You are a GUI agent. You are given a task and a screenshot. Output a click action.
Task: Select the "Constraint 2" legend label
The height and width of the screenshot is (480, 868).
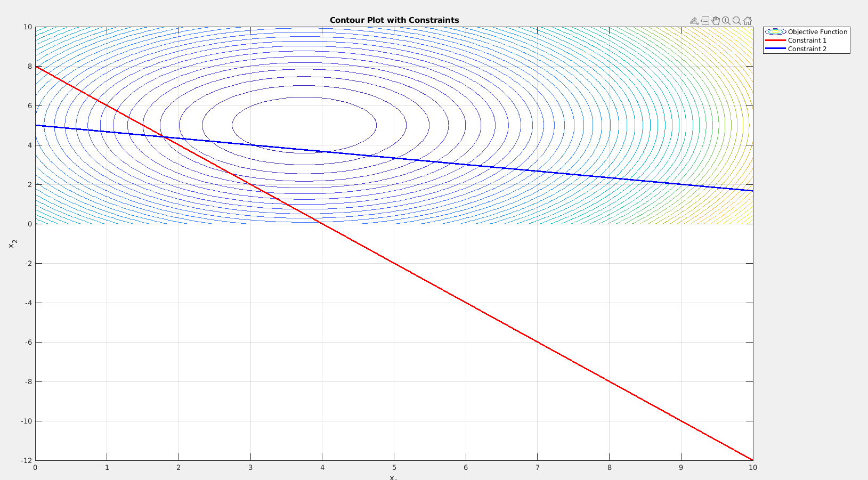[x=807, y=49]
